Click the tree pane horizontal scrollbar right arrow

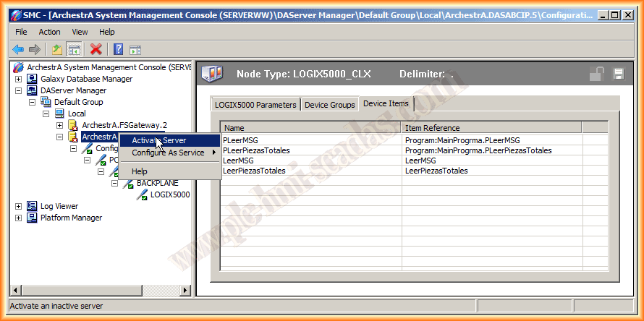pos(185,290)
